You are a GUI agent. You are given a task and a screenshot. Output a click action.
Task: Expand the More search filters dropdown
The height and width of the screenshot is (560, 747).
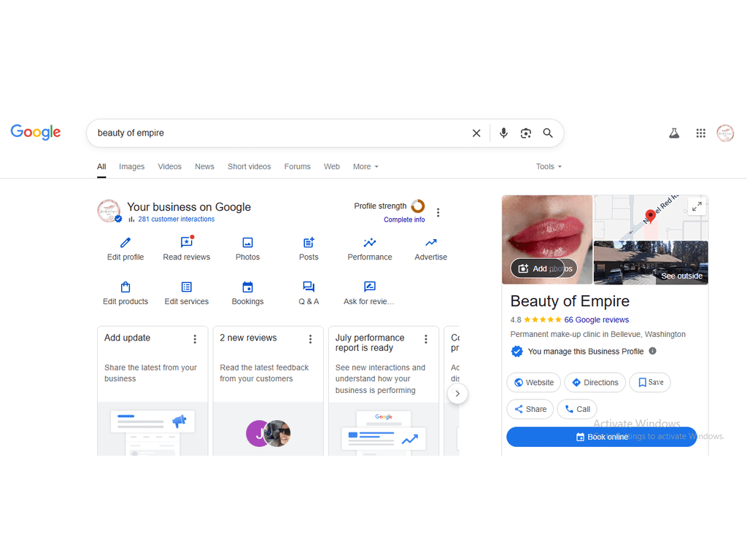point(365,167)
